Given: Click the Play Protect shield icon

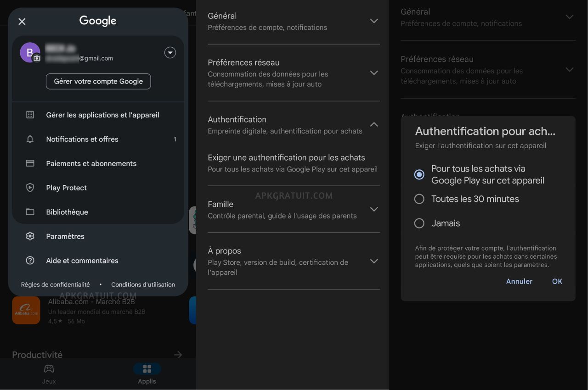Looking at the screenshot, I should (30, 188).
